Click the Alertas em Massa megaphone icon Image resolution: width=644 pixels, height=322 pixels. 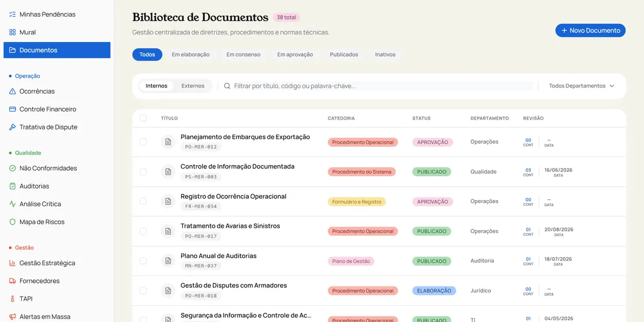pyautogui.click(x=12, y=317)
